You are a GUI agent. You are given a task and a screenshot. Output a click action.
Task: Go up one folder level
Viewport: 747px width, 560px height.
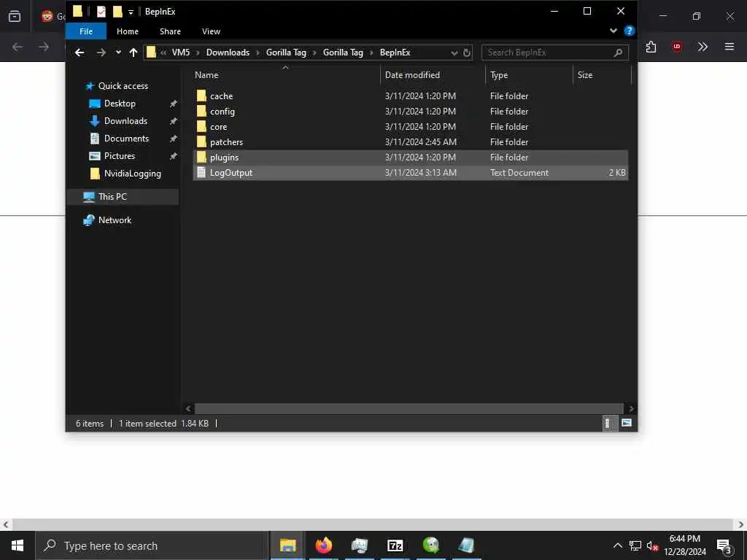[x=133, y=52]
